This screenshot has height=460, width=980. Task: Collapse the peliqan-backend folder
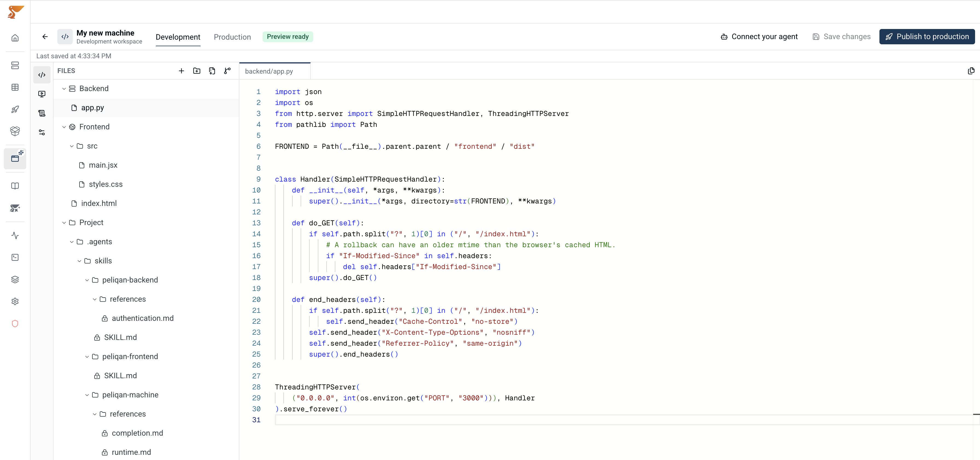coord(87,280)
